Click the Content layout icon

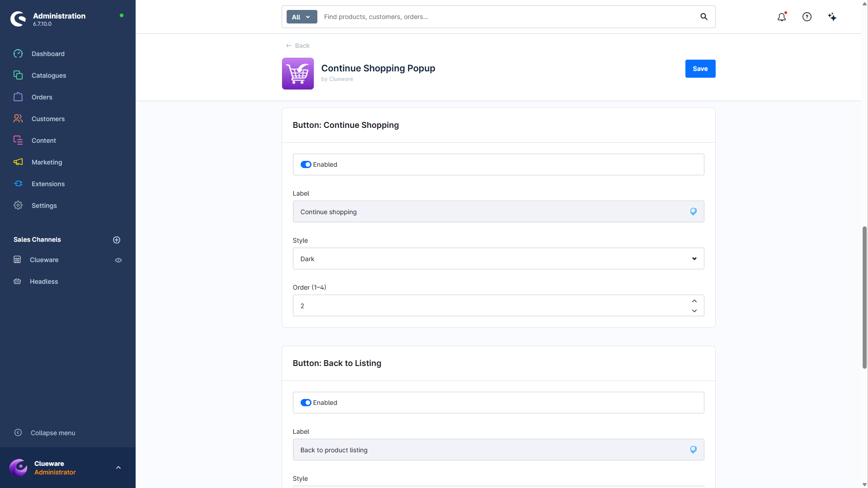pyautogui.click(x=18, y=141)
